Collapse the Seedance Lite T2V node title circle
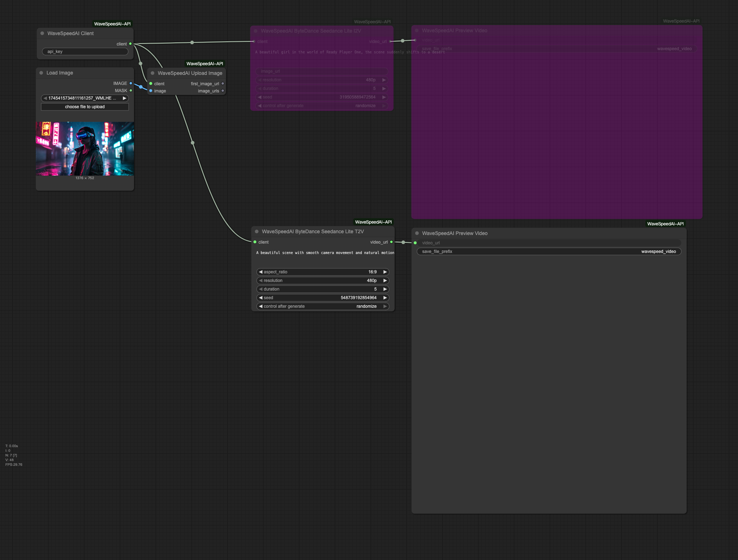Viewport: 738px width, 560px height. 257,231
